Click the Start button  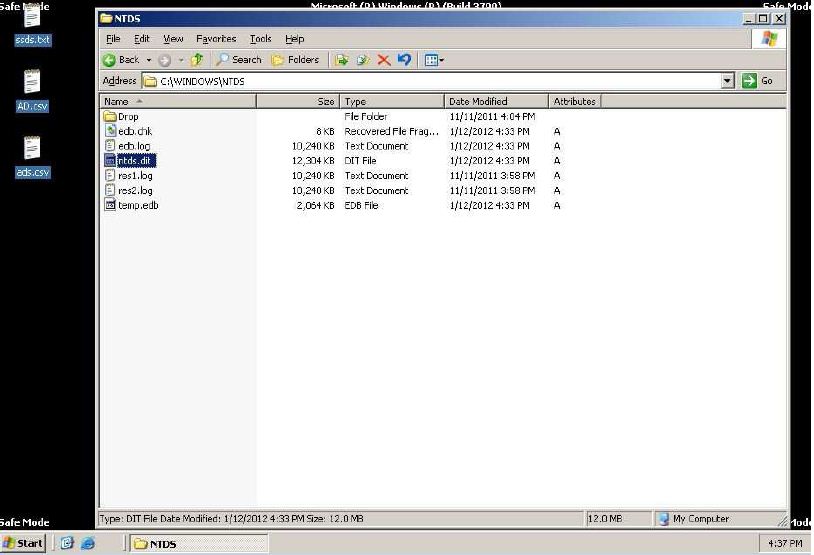(23, 544)
